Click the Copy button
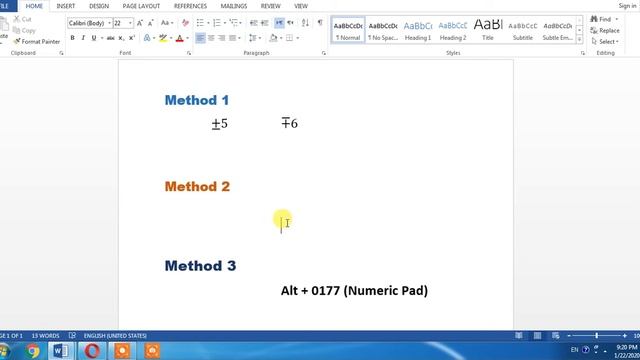 coord(24,31)
